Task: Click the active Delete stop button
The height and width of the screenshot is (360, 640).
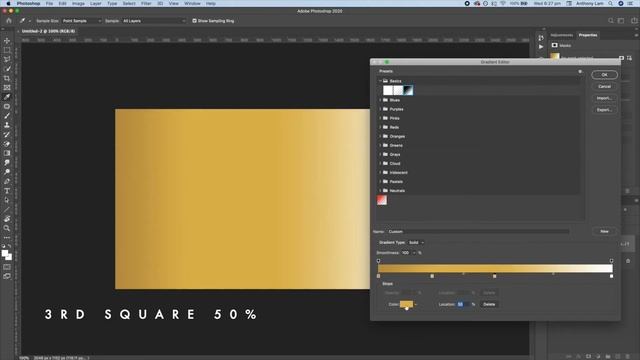Action: click(489, 304)
